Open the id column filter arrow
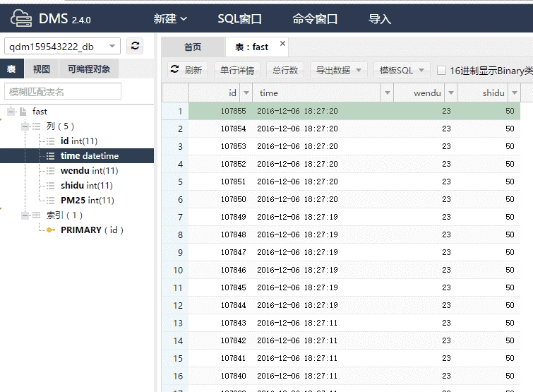The width and height of the screenshot is (533, 392). (x=246, y=93)
